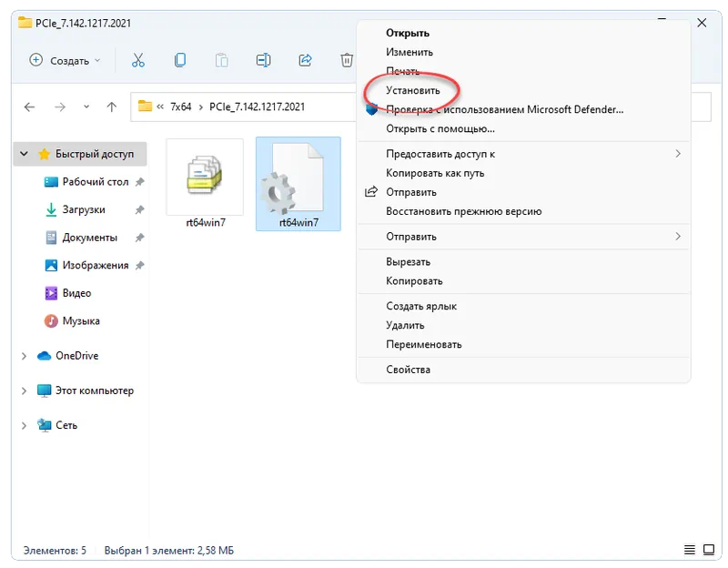Expand the OneDrive tree node
This screenshot has width=728, height=568.
pyautogui.click(x=25, y=356)
